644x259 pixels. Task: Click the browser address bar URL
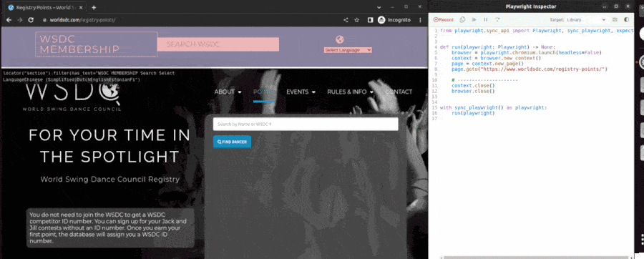82,20
